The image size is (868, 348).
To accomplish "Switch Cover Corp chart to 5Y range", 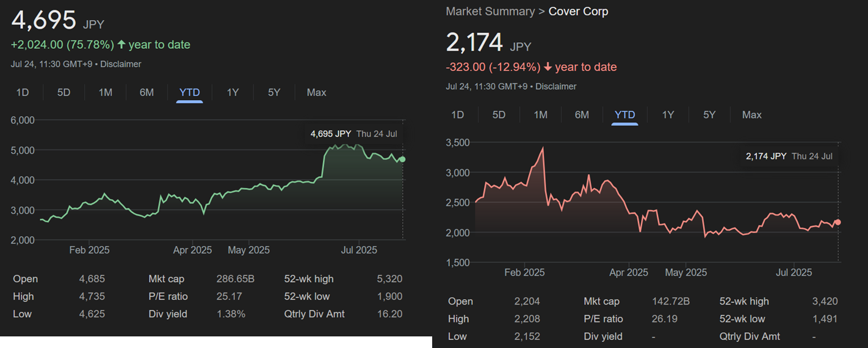I will coord(709,114).
